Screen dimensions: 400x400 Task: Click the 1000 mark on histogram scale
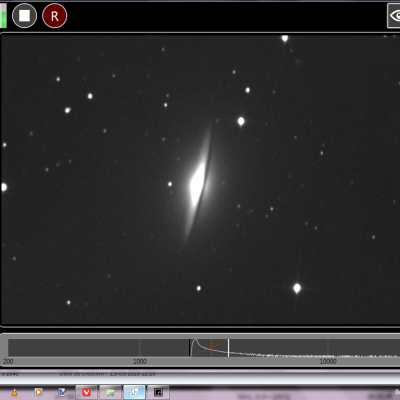point(140,361)
